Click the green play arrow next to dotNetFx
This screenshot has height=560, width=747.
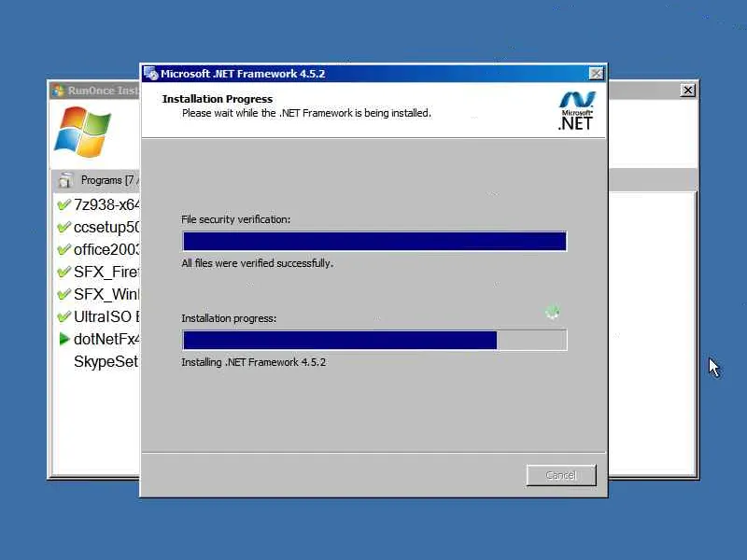pyautogui.click(x=63, y=339)
